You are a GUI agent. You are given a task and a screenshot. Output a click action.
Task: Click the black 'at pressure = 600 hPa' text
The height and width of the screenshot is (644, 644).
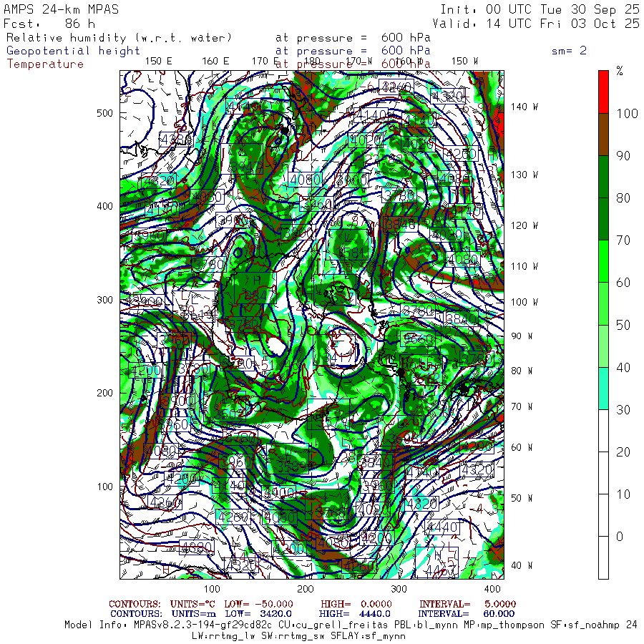353,38
